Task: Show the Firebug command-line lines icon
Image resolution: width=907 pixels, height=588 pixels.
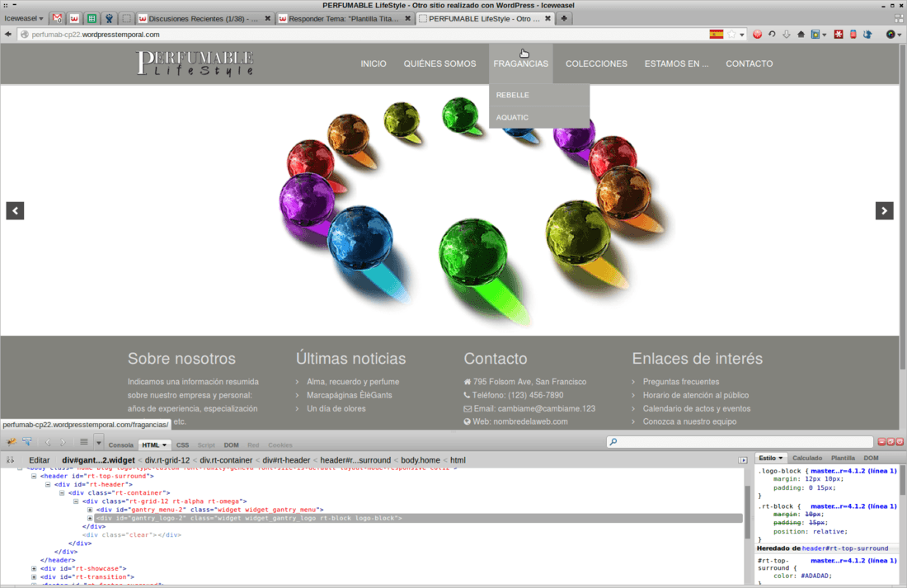Action: coord(84,442)
